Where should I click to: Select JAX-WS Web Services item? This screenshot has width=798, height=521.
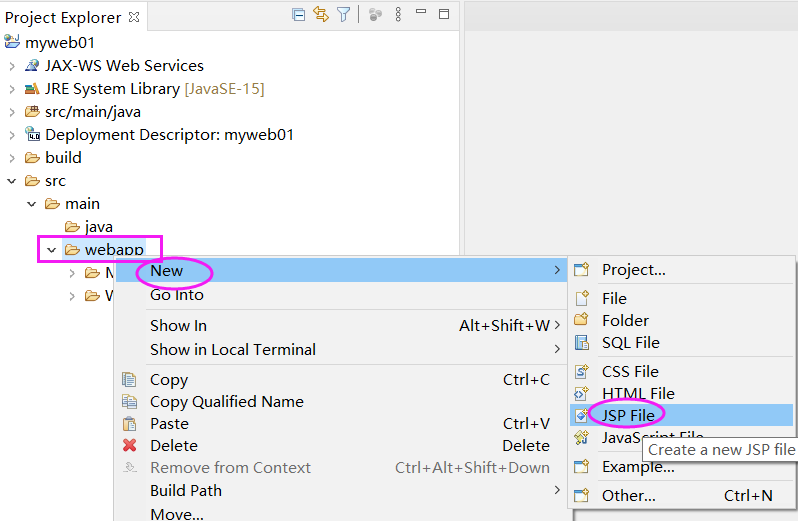(x=124, y=66)
